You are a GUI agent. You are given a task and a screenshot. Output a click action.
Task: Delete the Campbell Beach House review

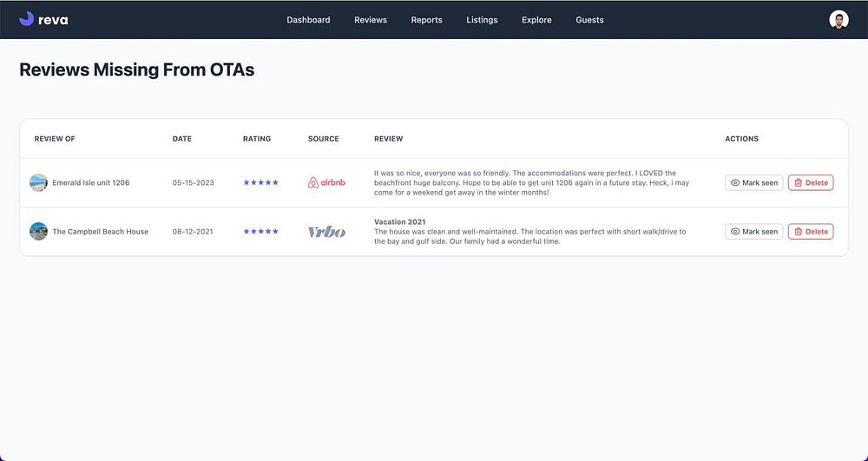[x=811, y=231]
